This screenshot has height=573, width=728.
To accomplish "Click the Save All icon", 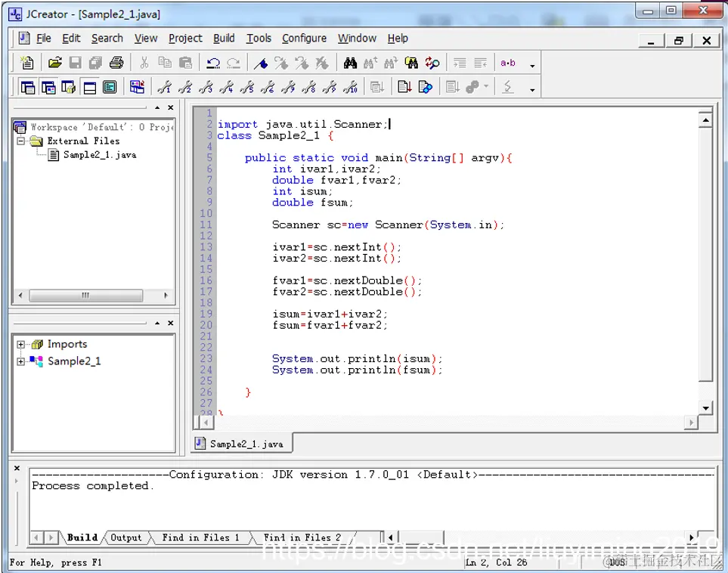I will coord(96,63).
